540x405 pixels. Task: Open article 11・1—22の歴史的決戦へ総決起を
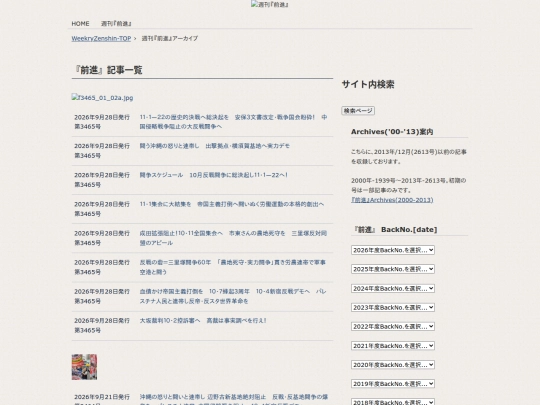coord(233,122)
